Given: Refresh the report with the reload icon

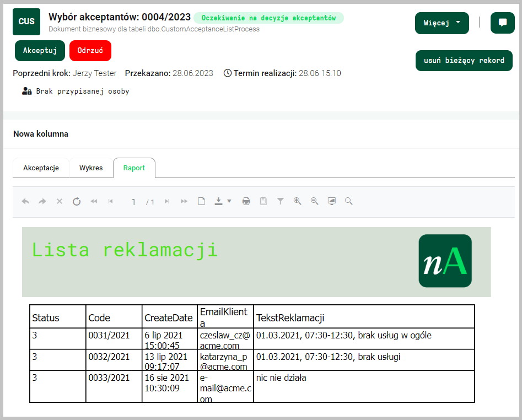Looking at the screenshot, I should pyautogui.click(x=77, y=201).
